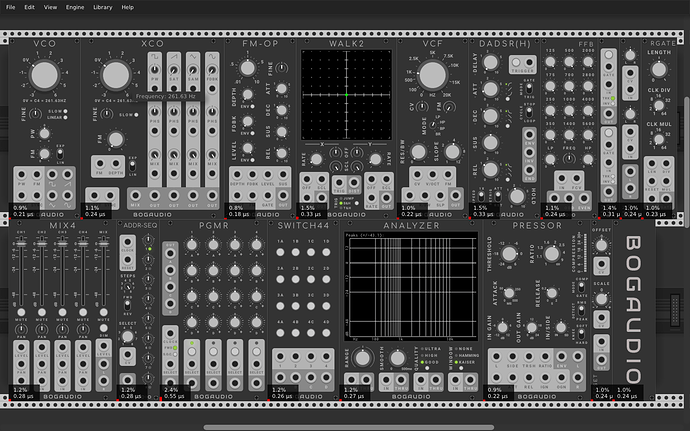Image resolution: width=690 pixels, height=431 pixels.
Task: Open the File menu
Action: coord(11,7)
